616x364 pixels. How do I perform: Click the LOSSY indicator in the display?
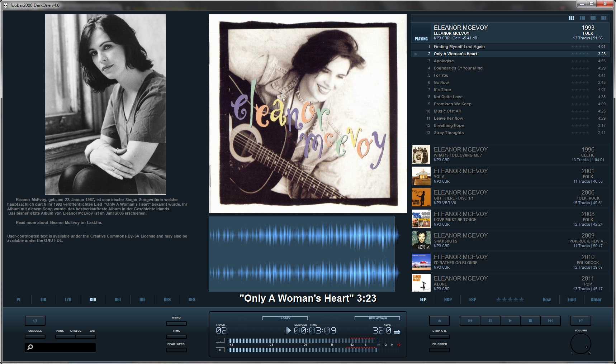coord(285,318)
